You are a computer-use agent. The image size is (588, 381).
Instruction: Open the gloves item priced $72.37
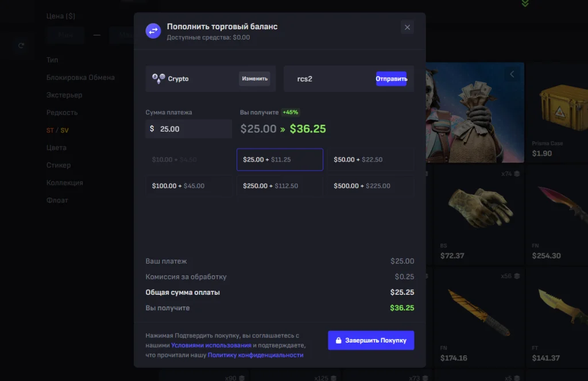coord(479,215)
